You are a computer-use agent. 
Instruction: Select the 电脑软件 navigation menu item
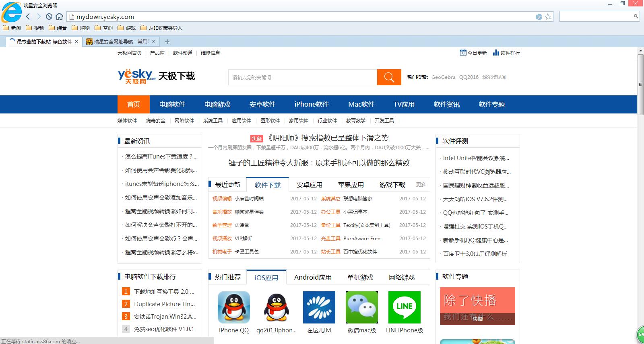click(x=172, y=104)
